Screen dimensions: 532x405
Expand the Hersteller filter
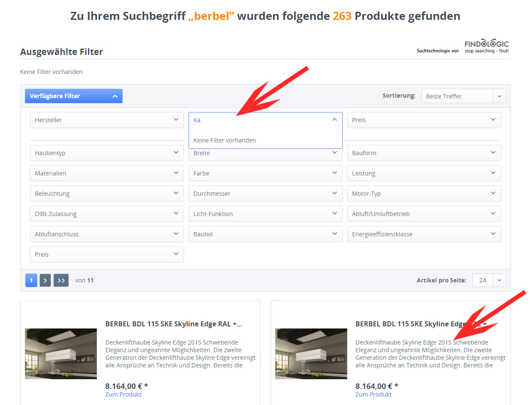[x=107, y=120]
